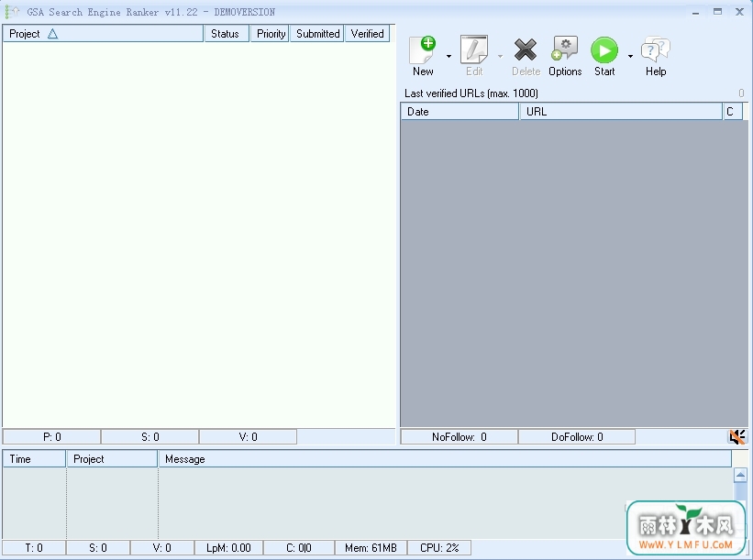Sort projects by Status column

[x=227, y=34]
